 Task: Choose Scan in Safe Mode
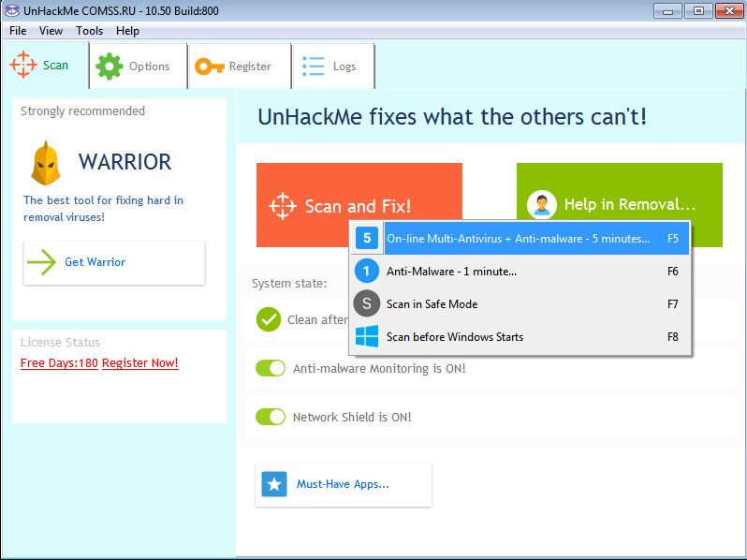520,303
